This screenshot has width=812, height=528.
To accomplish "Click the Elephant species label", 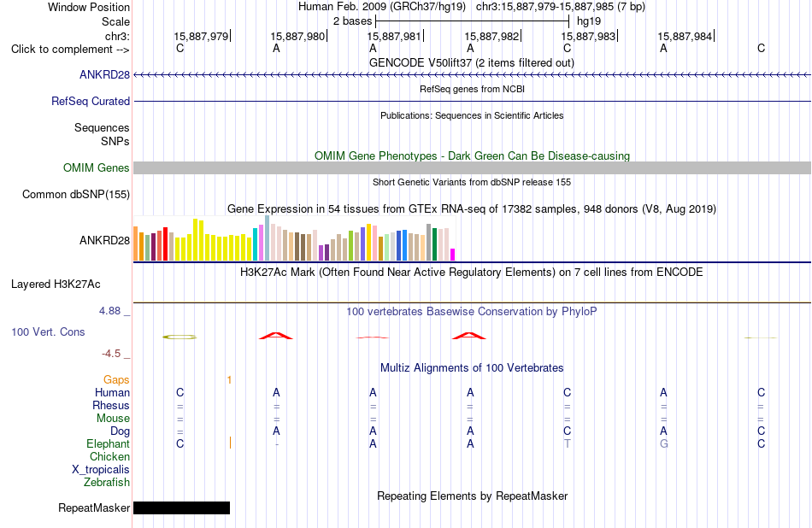I will [x=109, y=443].
